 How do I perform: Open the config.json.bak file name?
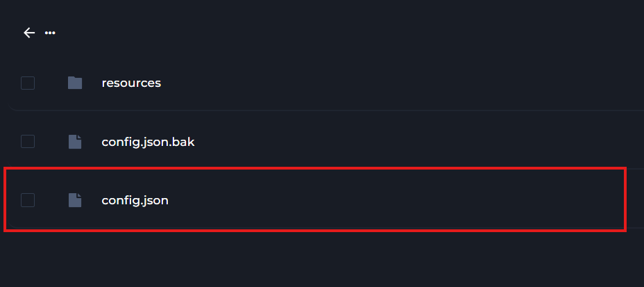click(148, 142)
